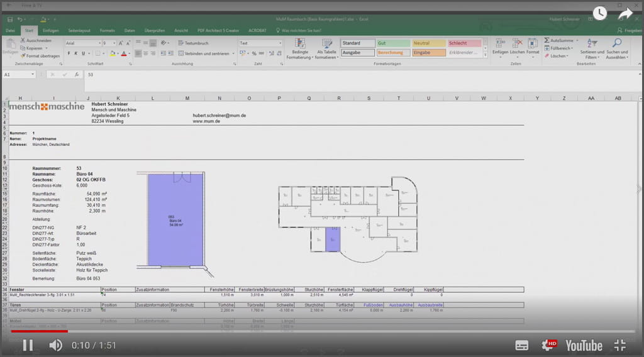The image size is (644, 357).
Task: Click the Watch Later clock icon
Action: [x=599, y=13]
